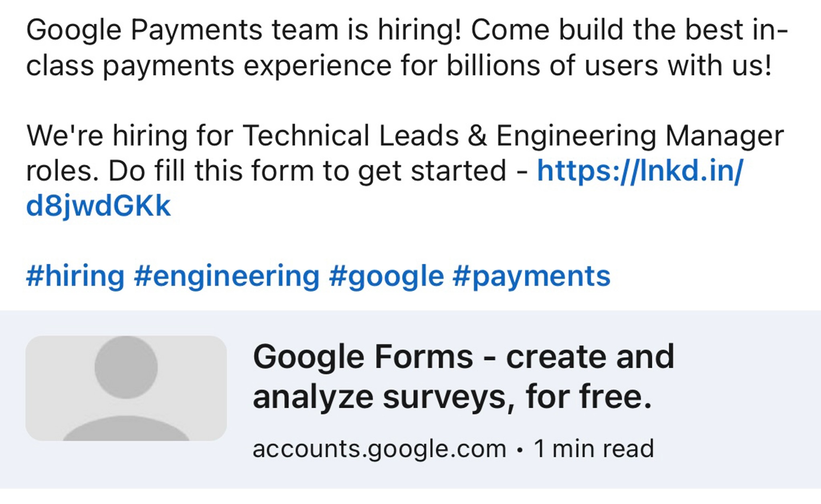821x504 pixels.
Task: Click the placeholder person shoulders silhouette
Action: pyautogui.click(x=126, y=429)
